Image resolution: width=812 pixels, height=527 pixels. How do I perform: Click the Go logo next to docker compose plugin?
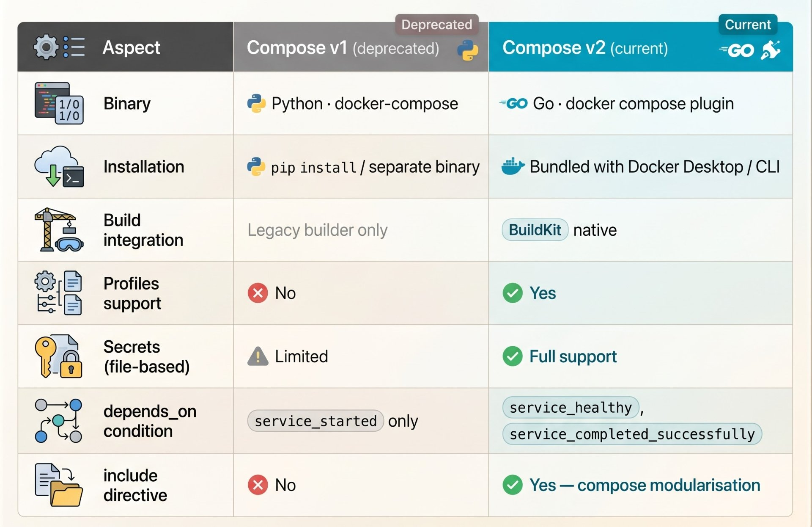coord(513,103)
